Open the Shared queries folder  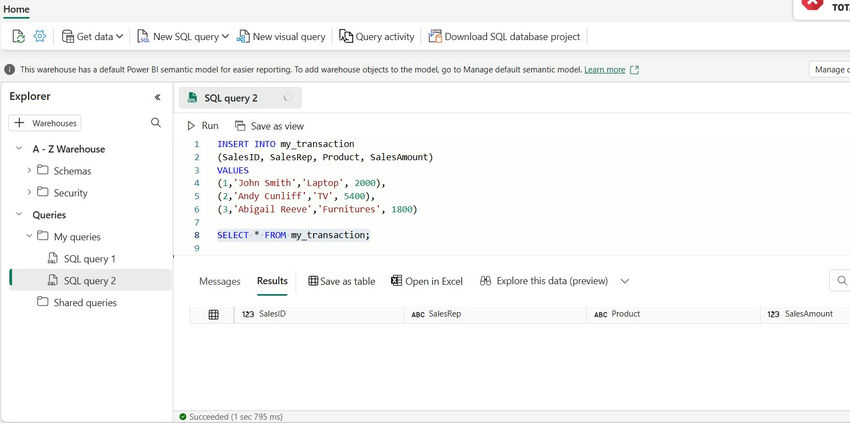[x=85, y=303]
